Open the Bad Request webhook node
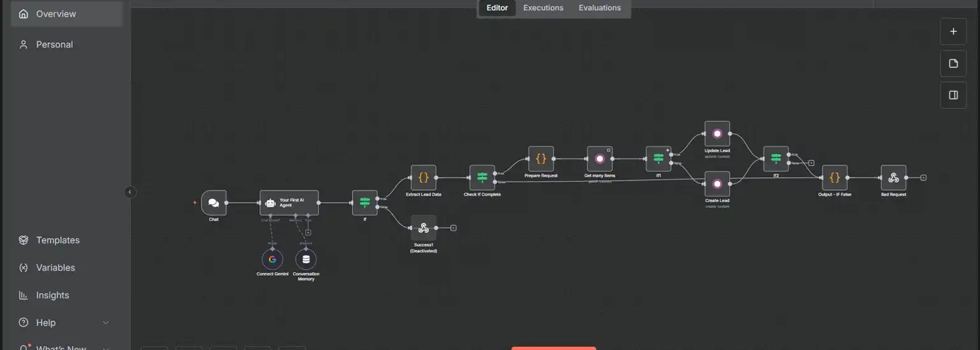 coord(893,178)
